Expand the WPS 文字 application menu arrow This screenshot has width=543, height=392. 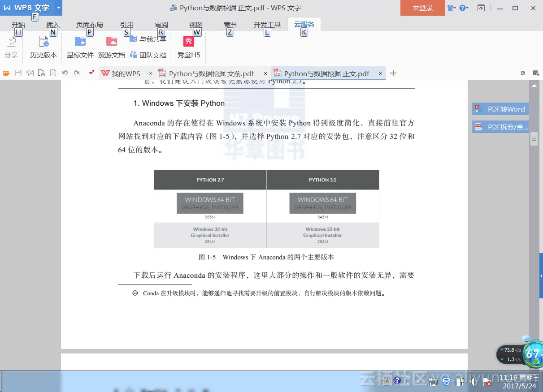[58, 8]
